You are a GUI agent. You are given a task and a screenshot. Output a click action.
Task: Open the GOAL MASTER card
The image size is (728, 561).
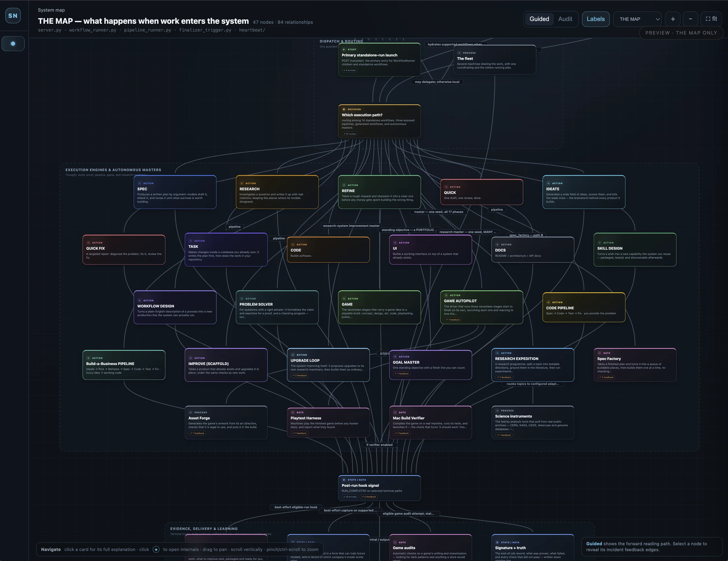point(430,365)
